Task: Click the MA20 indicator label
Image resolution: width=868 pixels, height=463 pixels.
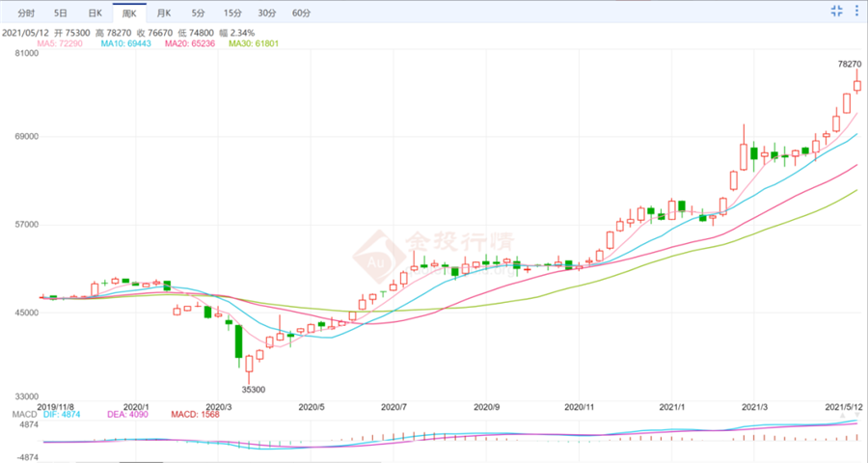Action: (190, 45)
